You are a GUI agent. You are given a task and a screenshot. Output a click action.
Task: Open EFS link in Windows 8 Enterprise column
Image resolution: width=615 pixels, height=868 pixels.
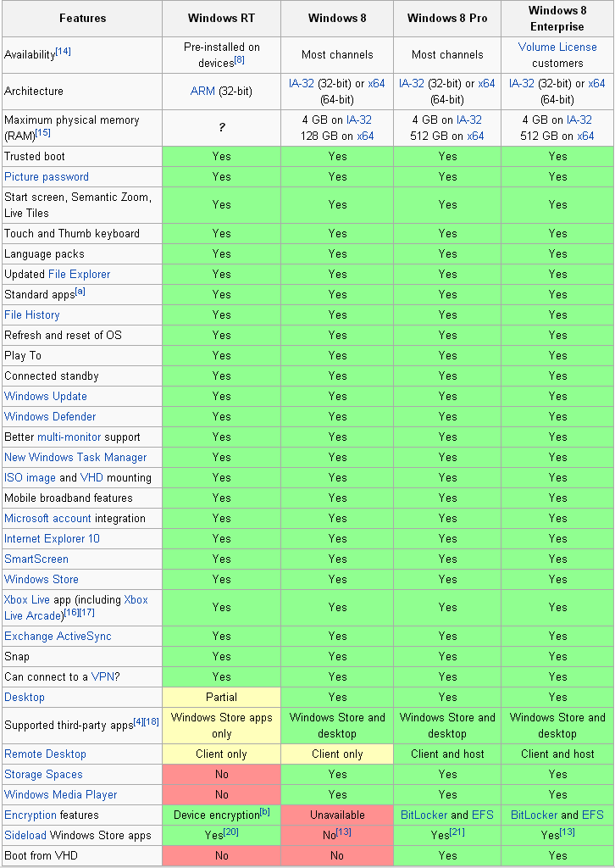click(x=593, y=815)
